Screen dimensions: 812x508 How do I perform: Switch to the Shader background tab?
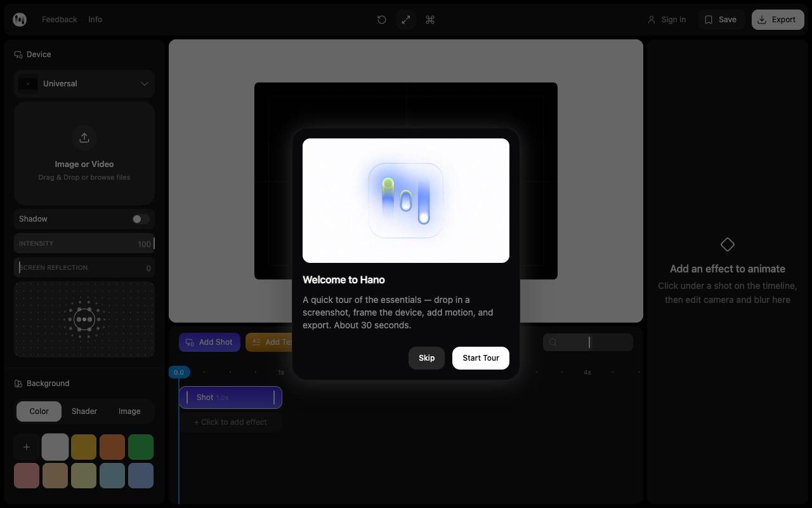pos(84,411)
